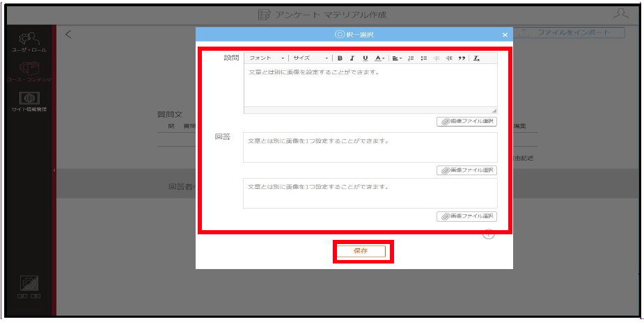
Task: Click the 質問文 heading text
Action: [x=170, y=115]
